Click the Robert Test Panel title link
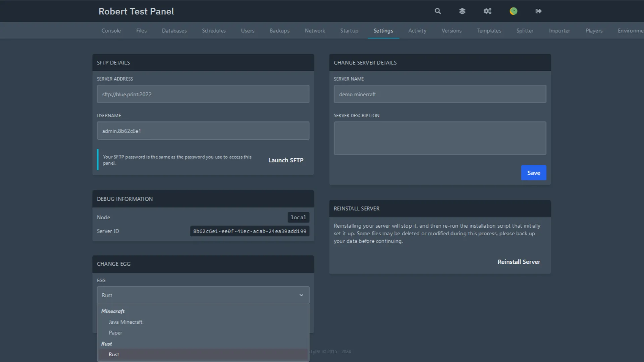The height and width of the screenshot is (362, 644). [136, 11]
